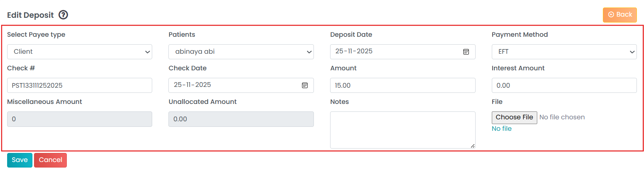
Task: Open the Patients dropdown
Action: click(x=241, y=52)
